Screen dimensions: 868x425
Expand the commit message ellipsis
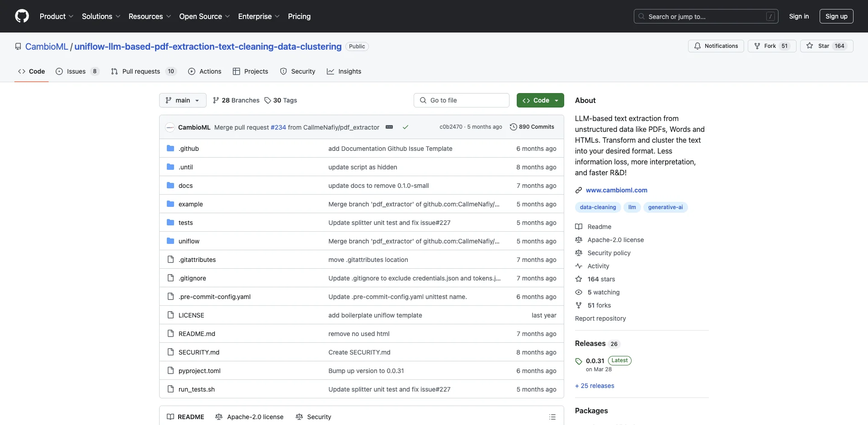[x=389, y=127]
